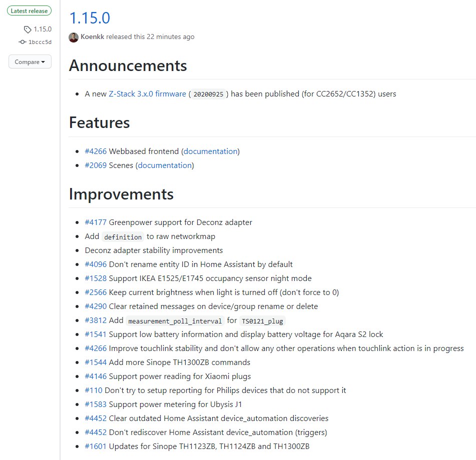Open issue #4266 Webbased frontend
Screen dimensions: 476x460
click(96, 151)
